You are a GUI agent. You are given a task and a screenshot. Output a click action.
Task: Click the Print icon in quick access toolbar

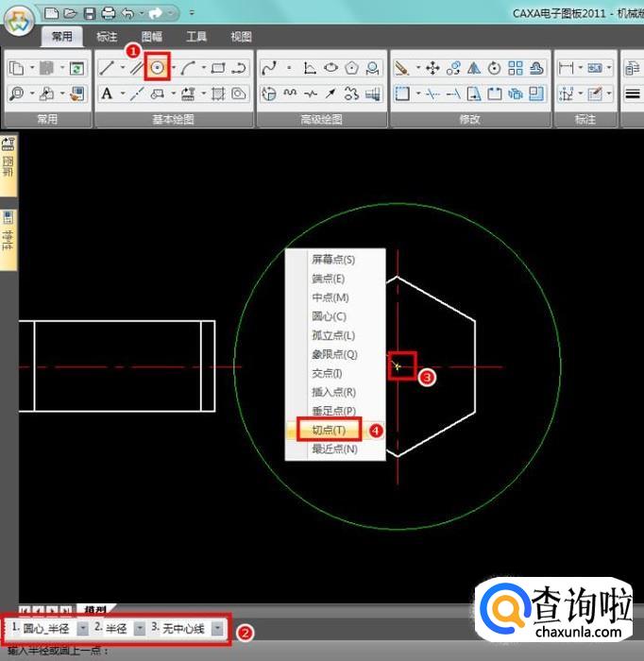coord(108,13)
